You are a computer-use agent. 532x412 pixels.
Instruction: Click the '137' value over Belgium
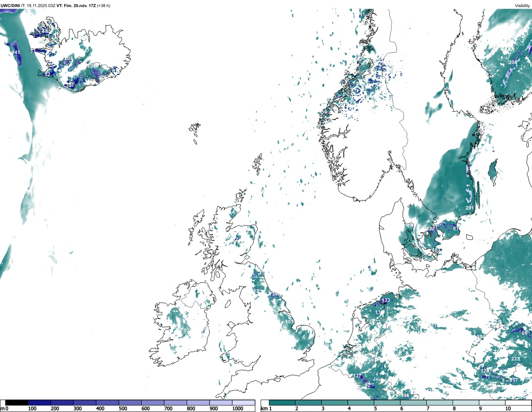click(357, 376)
